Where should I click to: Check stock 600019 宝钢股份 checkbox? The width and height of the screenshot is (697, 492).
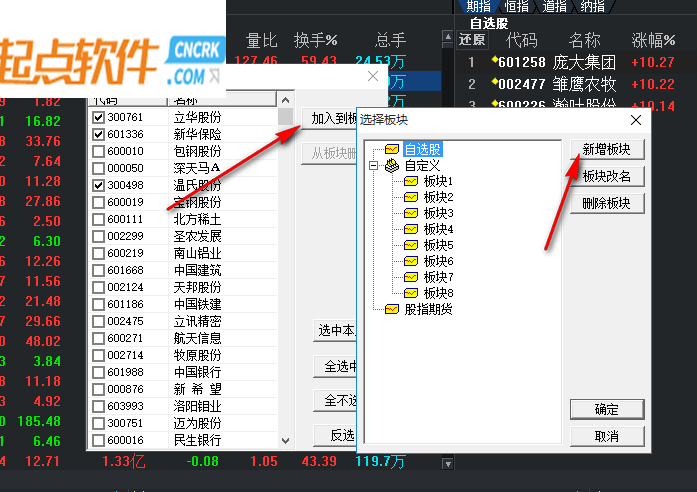98,203
